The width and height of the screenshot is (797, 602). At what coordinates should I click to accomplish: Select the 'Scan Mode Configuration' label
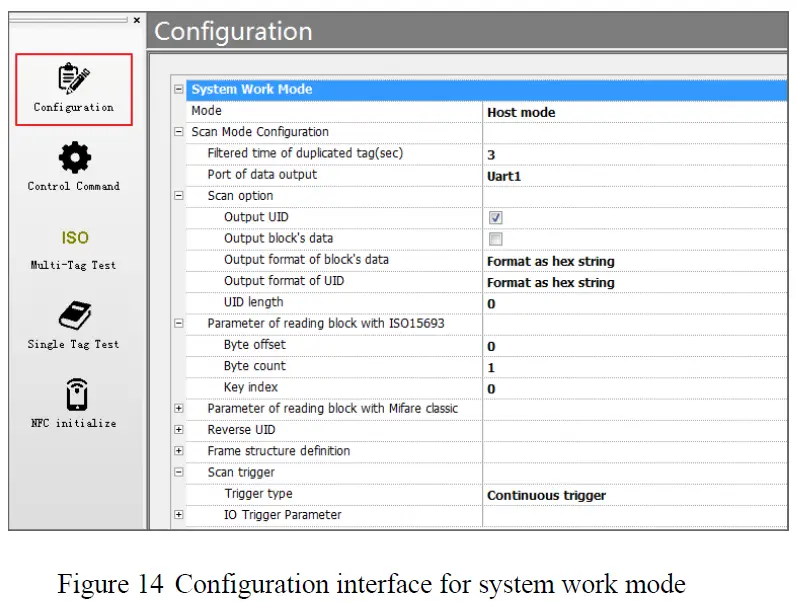pos(260,132)
